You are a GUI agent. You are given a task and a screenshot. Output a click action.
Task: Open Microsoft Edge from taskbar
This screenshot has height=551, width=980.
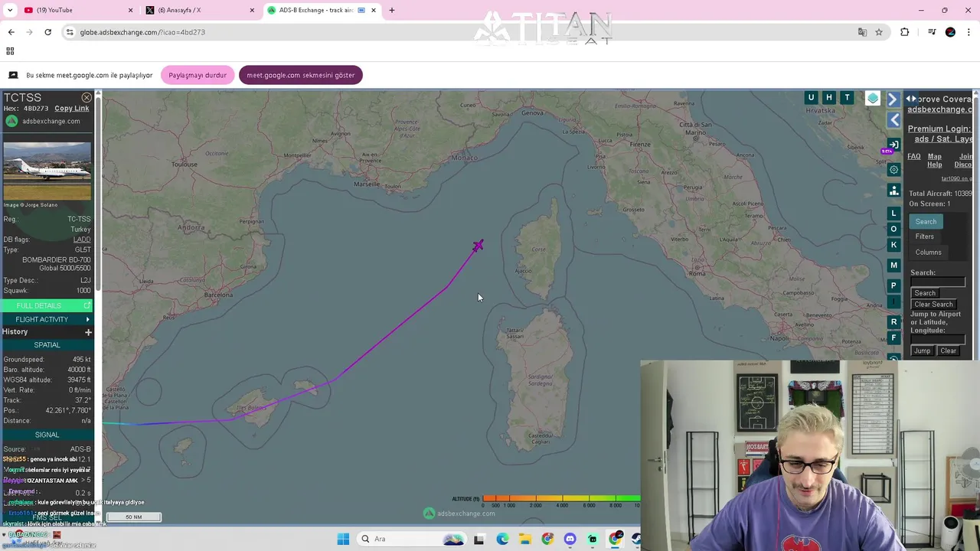(x=501, y=539)
